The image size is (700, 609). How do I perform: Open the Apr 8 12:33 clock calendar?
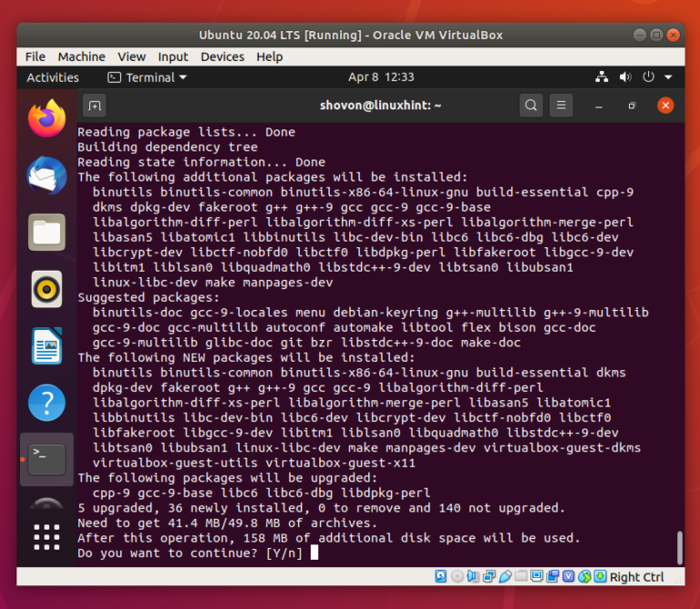[381, 77]
